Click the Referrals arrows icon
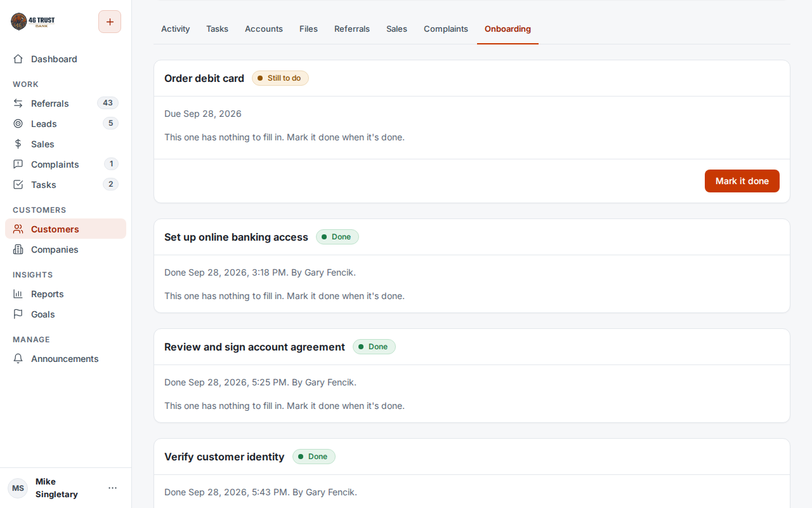This screenshot has height=508, width=812. click(x=18, y=104)
